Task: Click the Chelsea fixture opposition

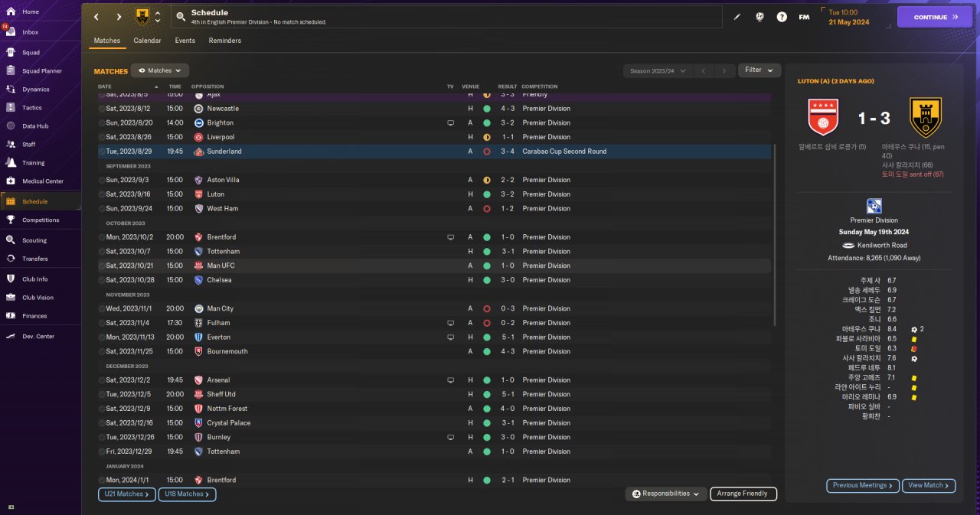Action: [219, 280]
